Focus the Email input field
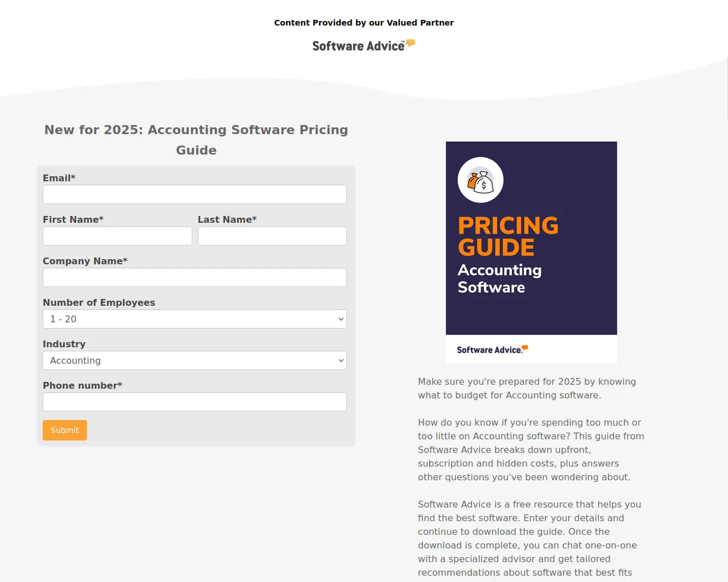 [x=195, y=194]
